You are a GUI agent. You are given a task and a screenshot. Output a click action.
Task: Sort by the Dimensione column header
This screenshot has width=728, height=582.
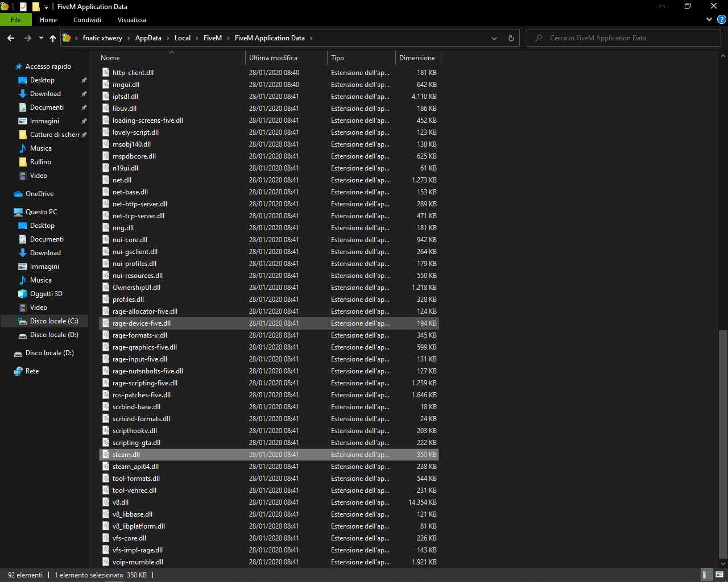[418, 58]
